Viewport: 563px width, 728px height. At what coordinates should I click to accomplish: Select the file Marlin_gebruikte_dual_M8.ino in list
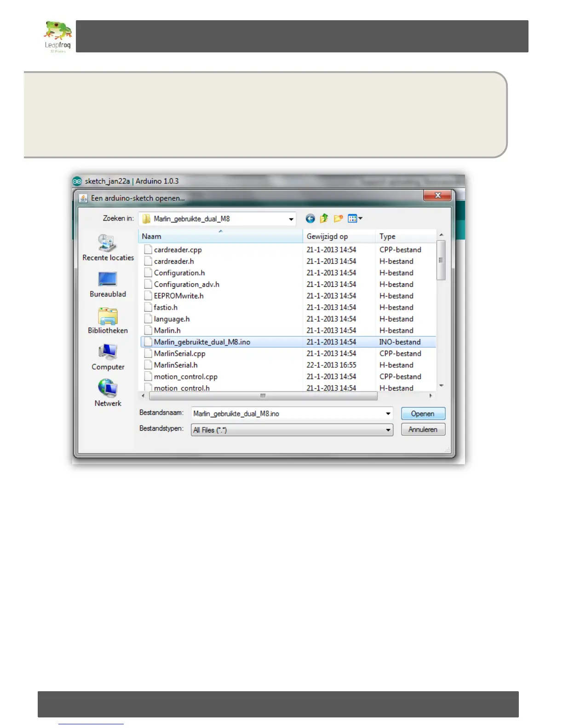pyautogui.click(x=202, y=342)
